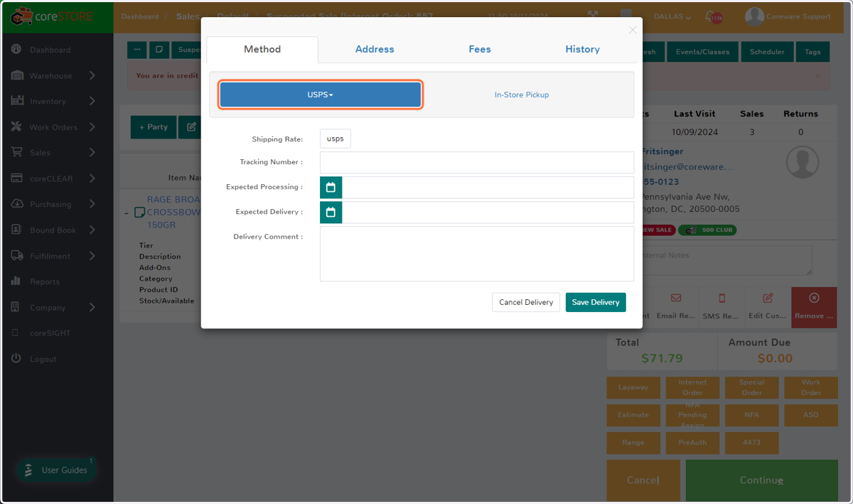Viewport: 853px width, 504px height.
Task: Click the red Remove customer button
Action: [x=814, y=306]
